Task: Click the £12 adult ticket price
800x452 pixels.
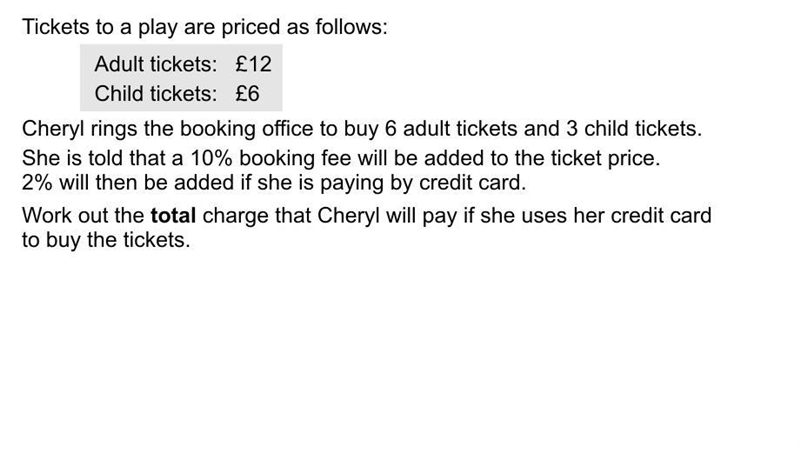Action: 254,64
